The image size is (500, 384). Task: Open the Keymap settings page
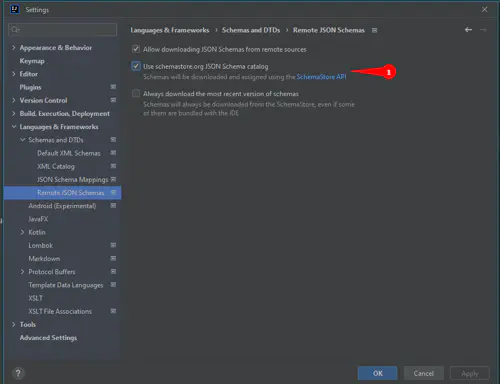32,61
